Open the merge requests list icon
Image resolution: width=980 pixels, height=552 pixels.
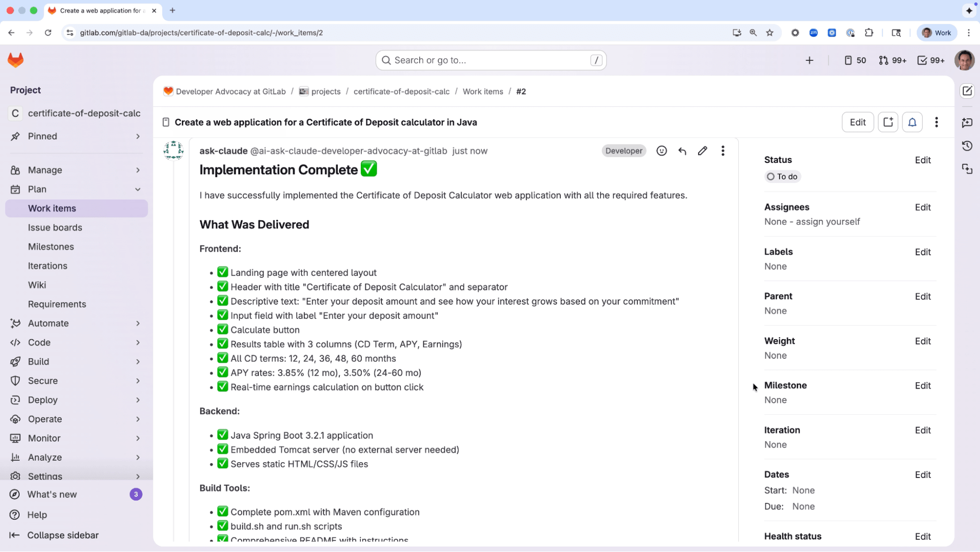click(892, 60)
